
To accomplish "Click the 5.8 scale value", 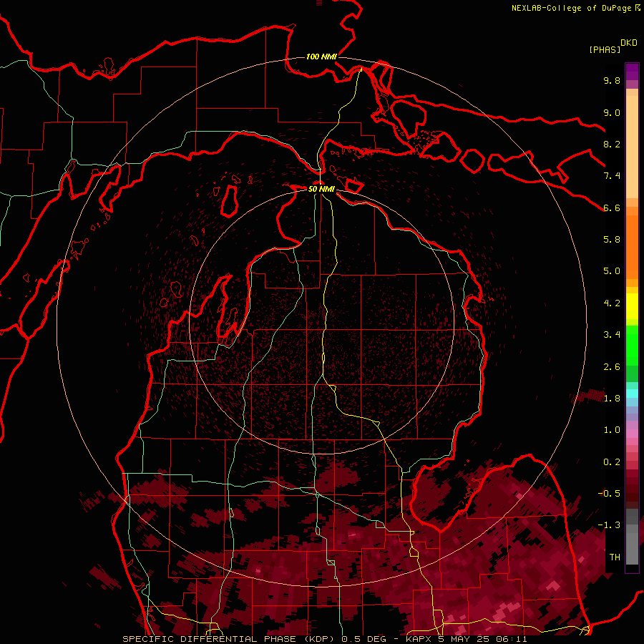I will 612,240.
